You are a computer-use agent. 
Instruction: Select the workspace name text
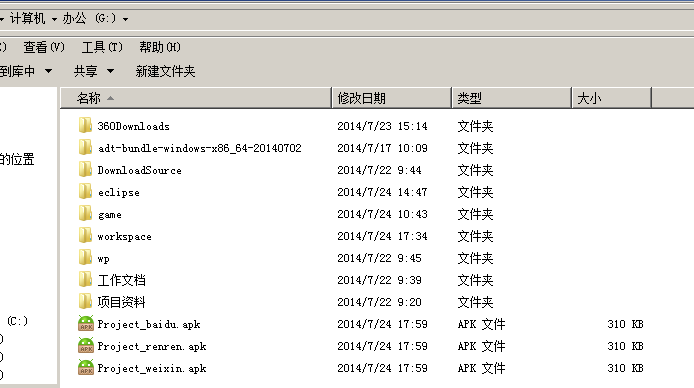124,236
